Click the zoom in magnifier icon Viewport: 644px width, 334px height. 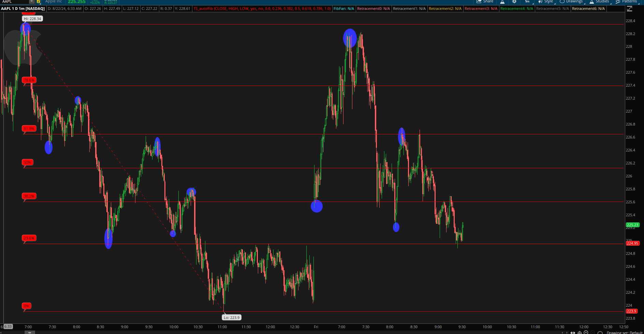coord(586,332)
